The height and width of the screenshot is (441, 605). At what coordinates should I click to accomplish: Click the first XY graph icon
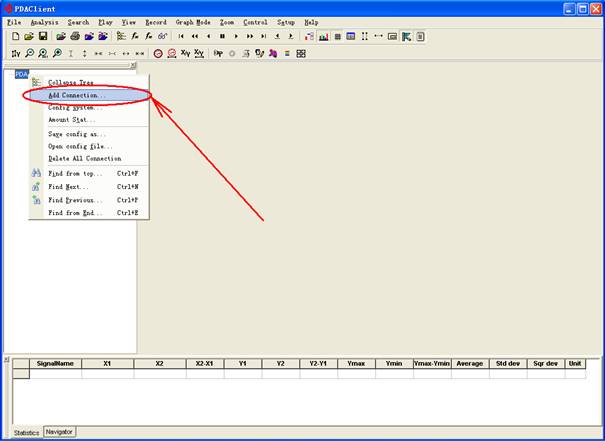185,52
